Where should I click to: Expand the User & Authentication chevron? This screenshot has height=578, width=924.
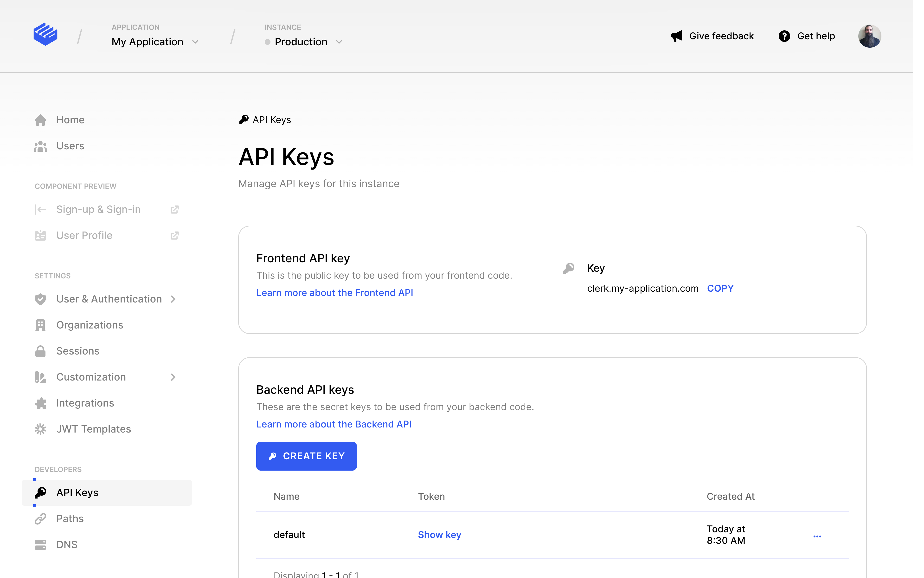173,299
